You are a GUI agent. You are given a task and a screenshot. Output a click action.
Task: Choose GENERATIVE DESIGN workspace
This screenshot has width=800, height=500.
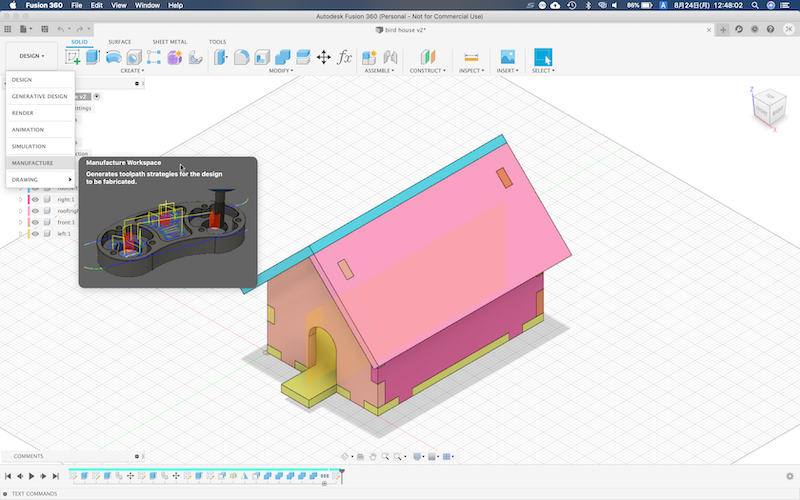(x=40, y=96)
